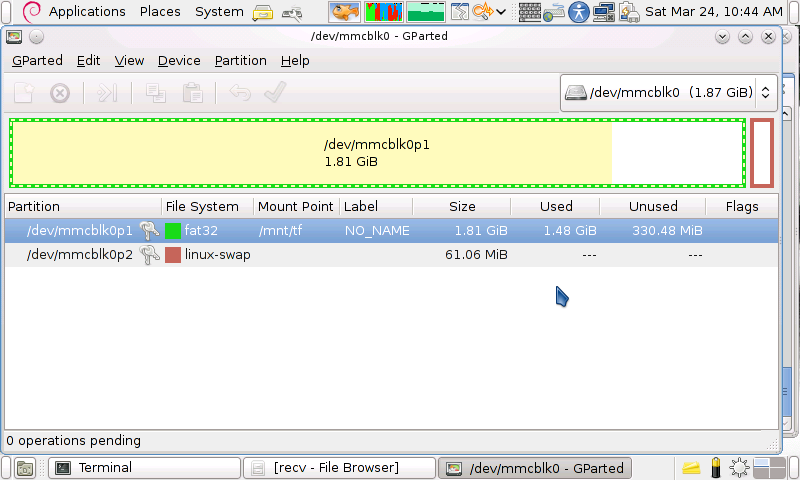Click the New partition toolbar icon
The image size is (800, 480).
coord(23,93)
